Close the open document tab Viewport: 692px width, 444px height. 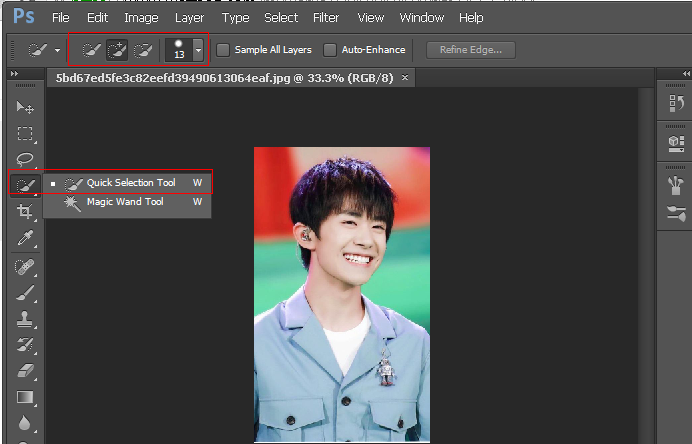(x=405, y=77)
